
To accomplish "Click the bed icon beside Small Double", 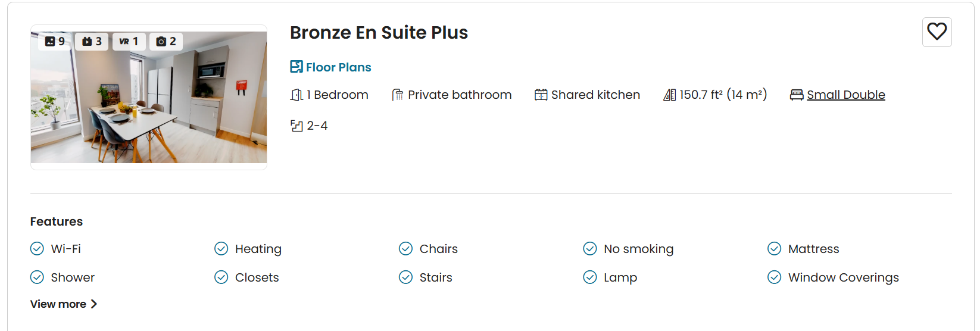I will pyautogui.click(x=797, y=95).
